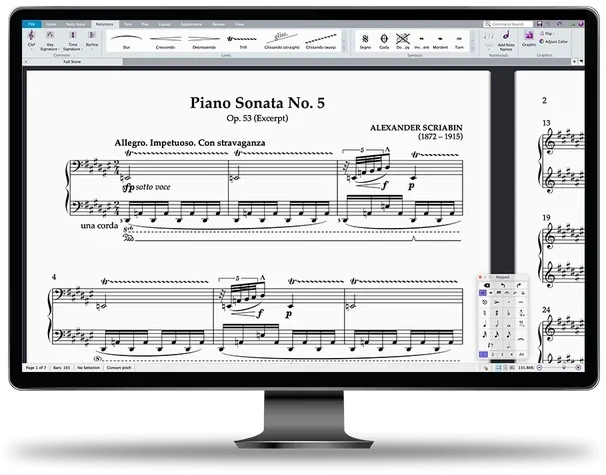Click the zoom in plus button
The image size is (606, 475).
[x=578, y=367]
